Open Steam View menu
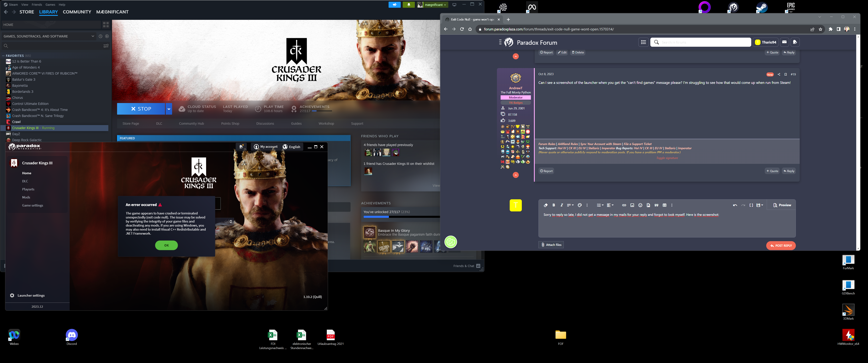 click(25, 5)
